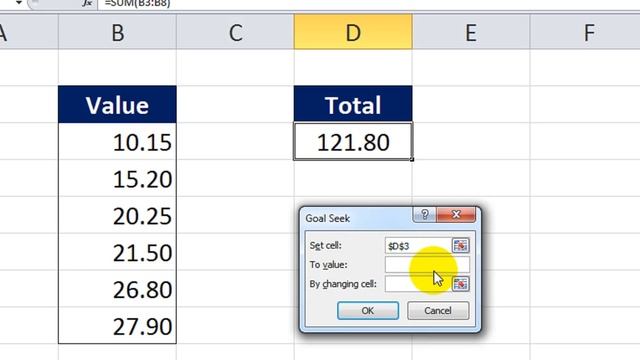The width and height of the screenshot is (640, 360).
Task: Select column C header
Action: pos(235,32)
